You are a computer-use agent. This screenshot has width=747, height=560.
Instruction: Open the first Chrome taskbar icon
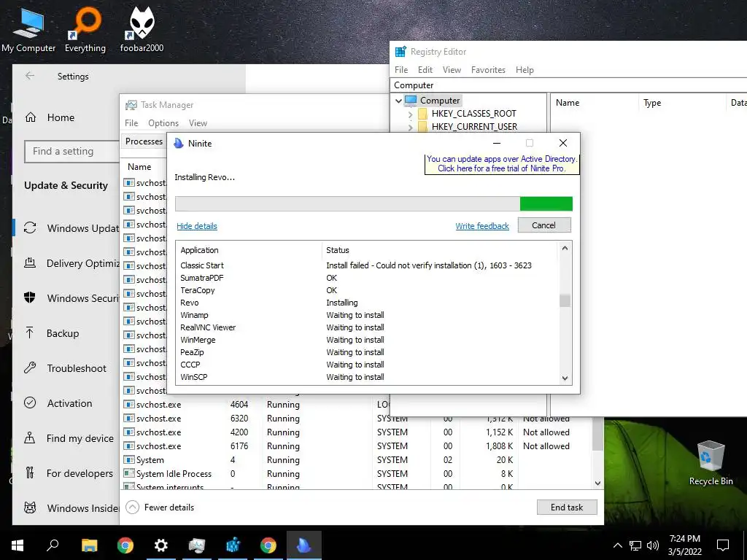pyautogui.click(x=125, y=545)
